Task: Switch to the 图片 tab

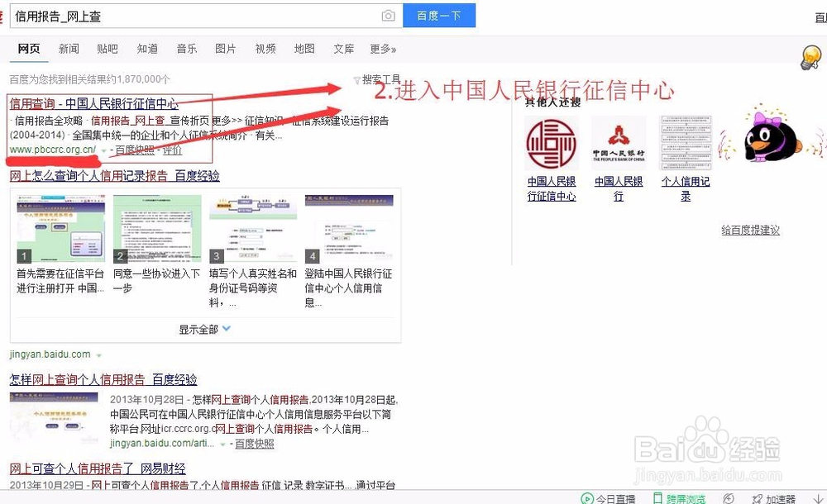Action: 226,49
